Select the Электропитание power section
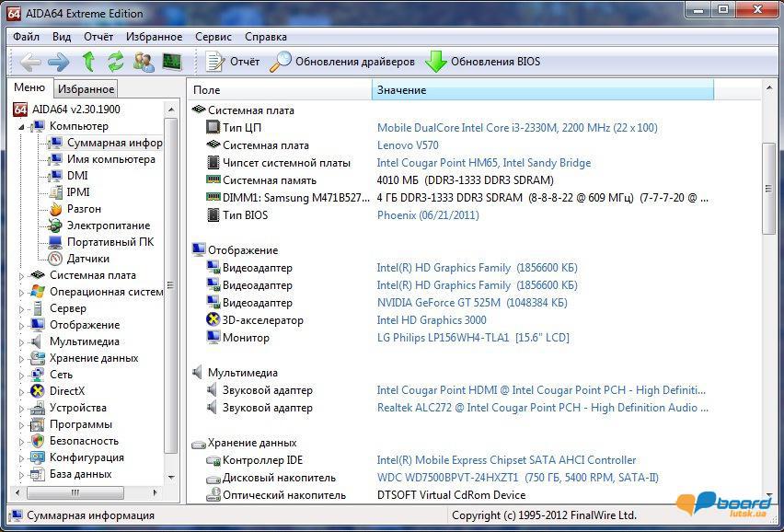 point(108,226)
